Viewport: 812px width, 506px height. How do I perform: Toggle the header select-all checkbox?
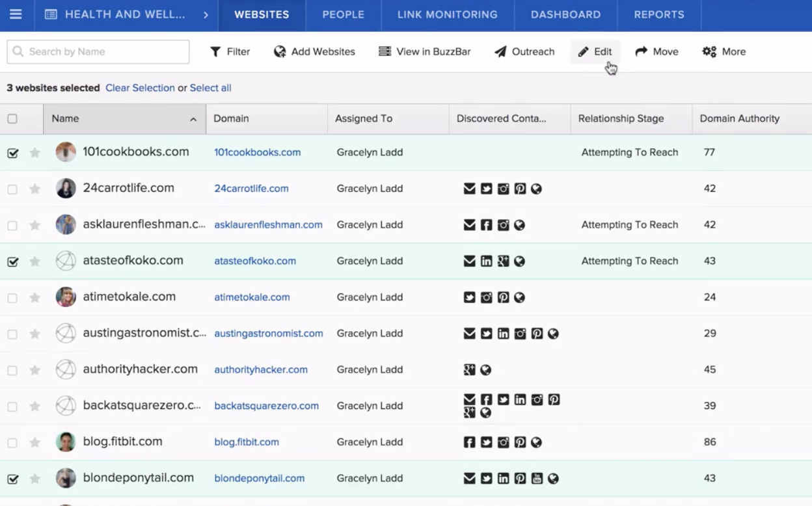click(12, 118)
